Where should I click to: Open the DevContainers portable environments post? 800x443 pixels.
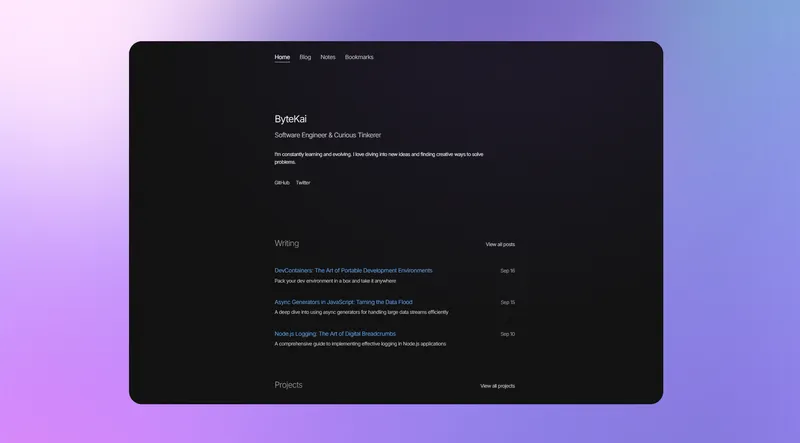[x=353, y=270]
